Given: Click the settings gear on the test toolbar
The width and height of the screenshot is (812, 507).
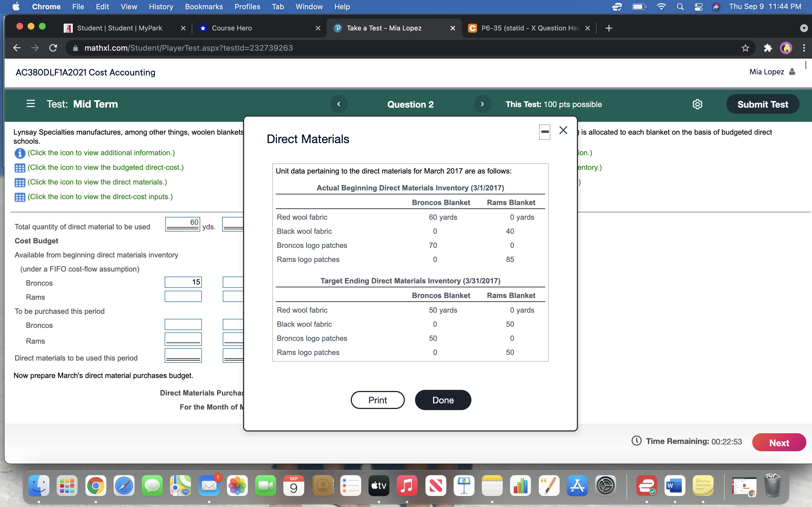Looking at the screenshot, I should click(x=698, y=104).
